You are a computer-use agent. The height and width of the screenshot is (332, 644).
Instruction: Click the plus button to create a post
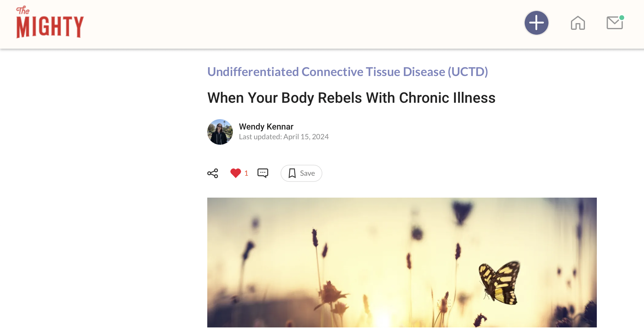[536, 23]
